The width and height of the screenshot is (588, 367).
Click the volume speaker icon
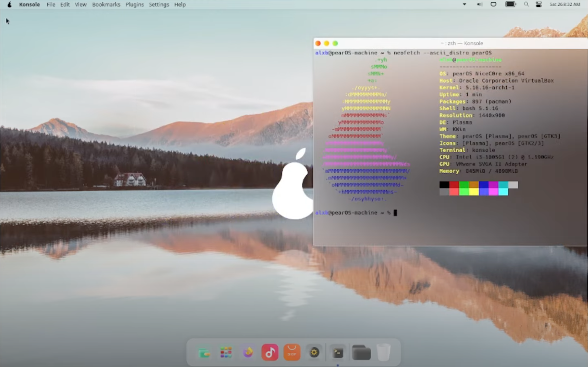point(479,4)
